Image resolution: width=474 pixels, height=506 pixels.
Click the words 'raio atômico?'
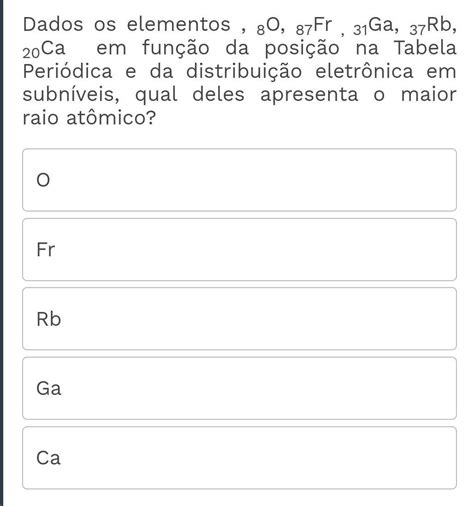(x=89, y=118)
